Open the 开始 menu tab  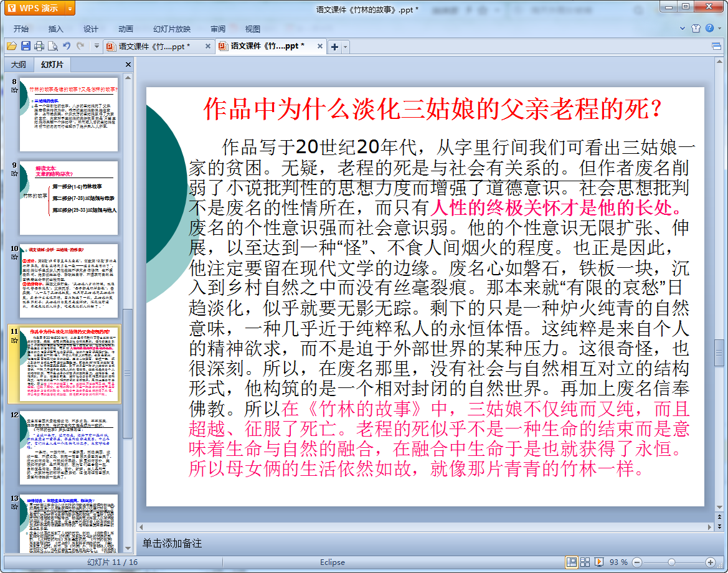pos(21,29)
